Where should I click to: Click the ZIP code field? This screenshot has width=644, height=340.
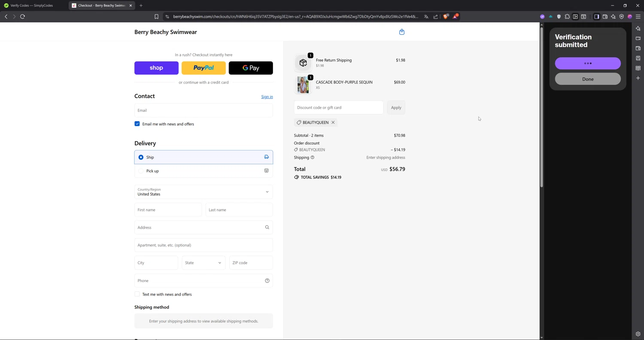251,263
